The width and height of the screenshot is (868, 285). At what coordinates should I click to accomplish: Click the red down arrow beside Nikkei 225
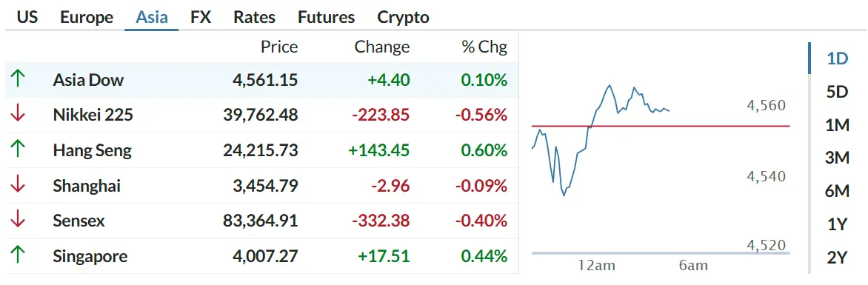coord(18,115)
